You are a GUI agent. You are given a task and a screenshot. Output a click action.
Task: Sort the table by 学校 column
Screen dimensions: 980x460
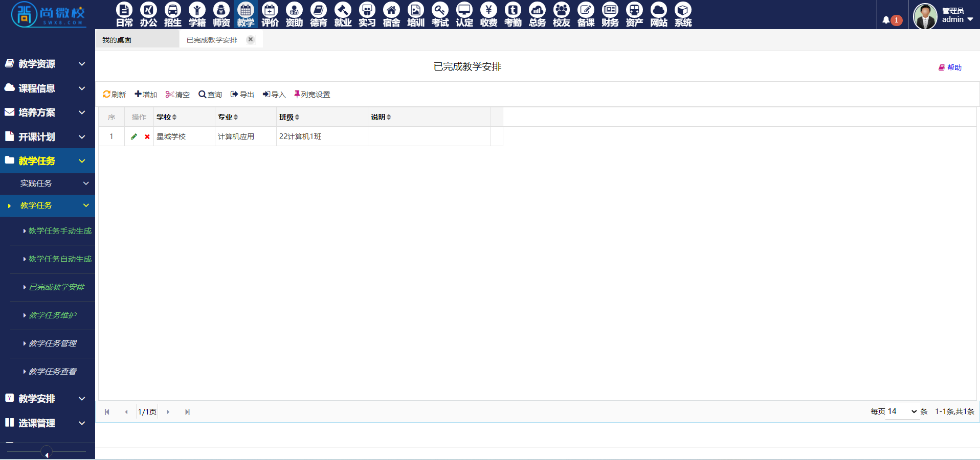coord(167,117)
